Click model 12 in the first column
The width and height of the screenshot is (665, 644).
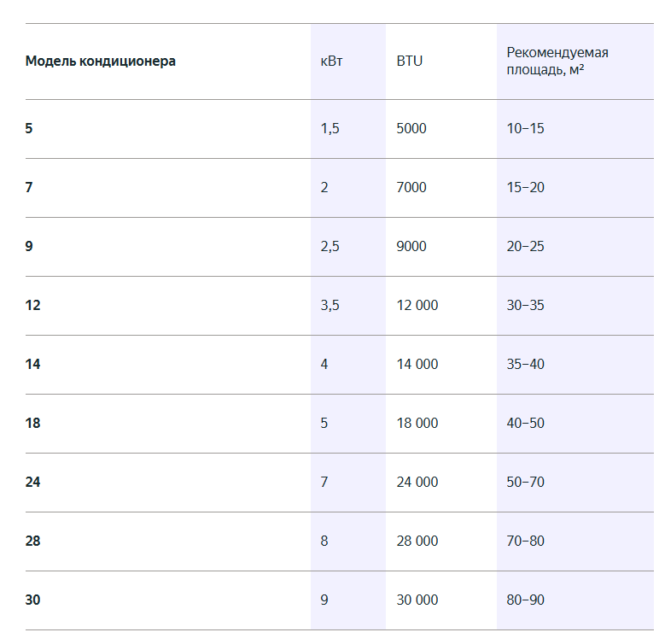(32, 306)
